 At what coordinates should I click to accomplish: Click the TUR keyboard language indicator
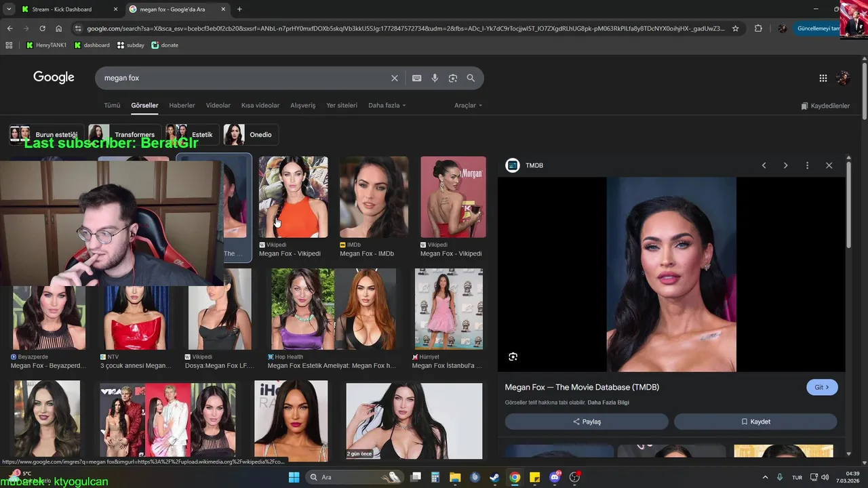click(797, 477)
